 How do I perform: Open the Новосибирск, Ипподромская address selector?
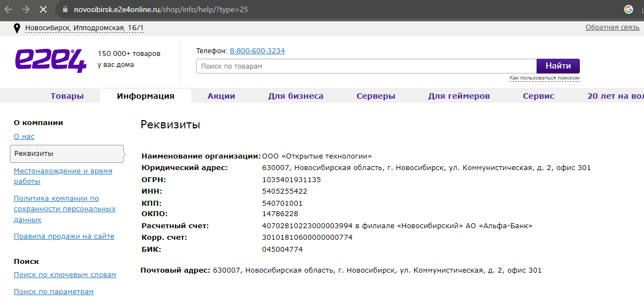coord(84,28)
